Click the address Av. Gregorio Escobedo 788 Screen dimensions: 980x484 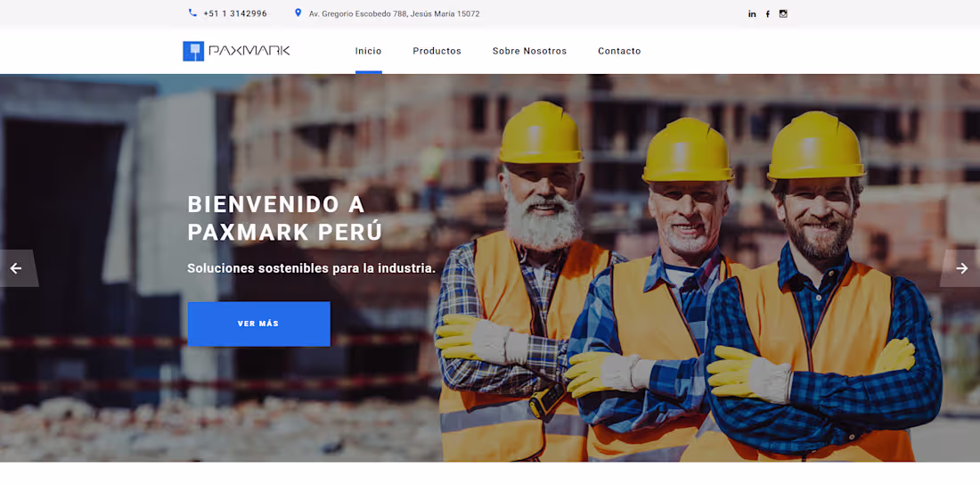click(x=395, y=13)
